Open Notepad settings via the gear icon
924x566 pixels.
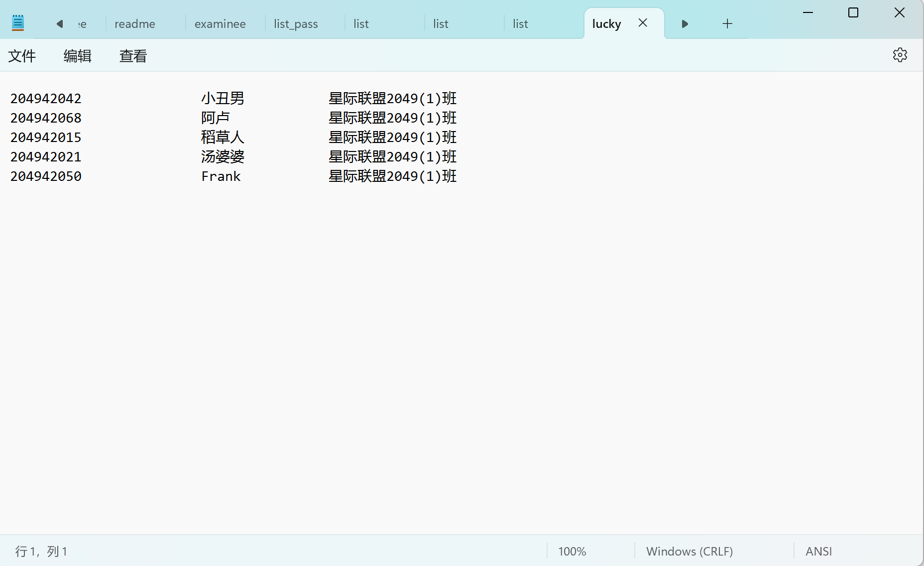coord(900,55)
